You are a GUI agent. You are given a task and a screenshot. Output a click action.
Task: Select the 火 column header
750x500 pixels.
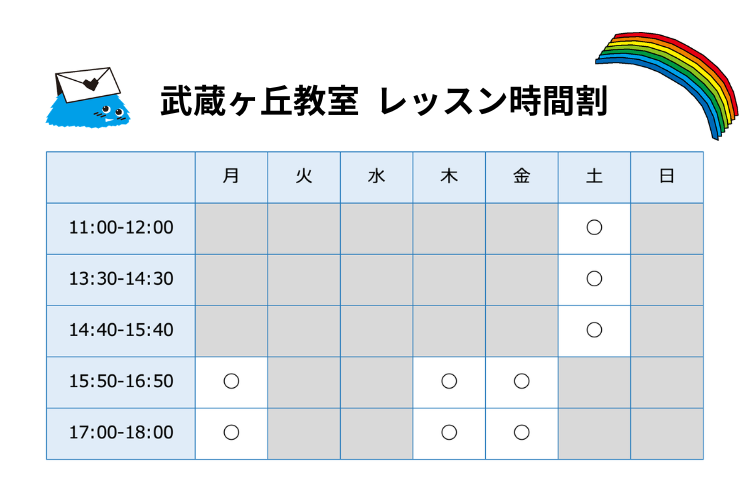pyautogui.click(x=304, y=177)
